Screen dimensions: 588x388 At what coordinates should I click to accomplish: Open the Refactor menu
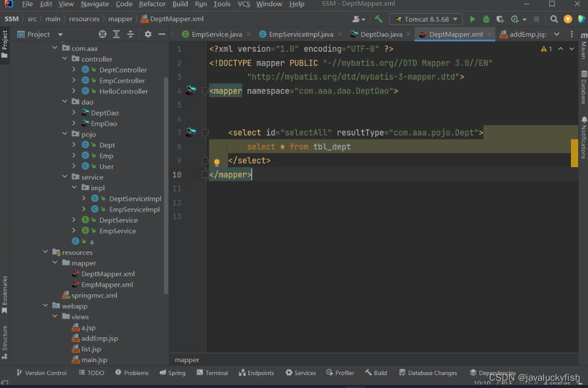152,4
